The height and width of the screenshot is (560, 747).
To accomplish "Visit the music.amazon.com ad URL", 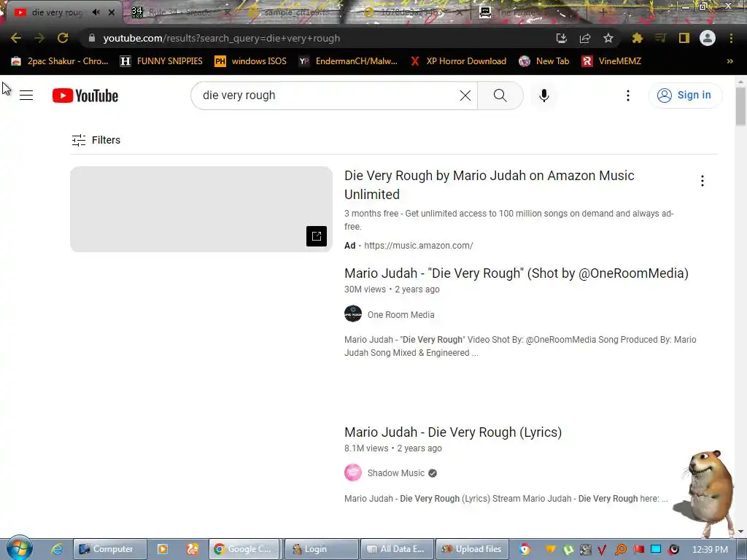I will 418,246.
